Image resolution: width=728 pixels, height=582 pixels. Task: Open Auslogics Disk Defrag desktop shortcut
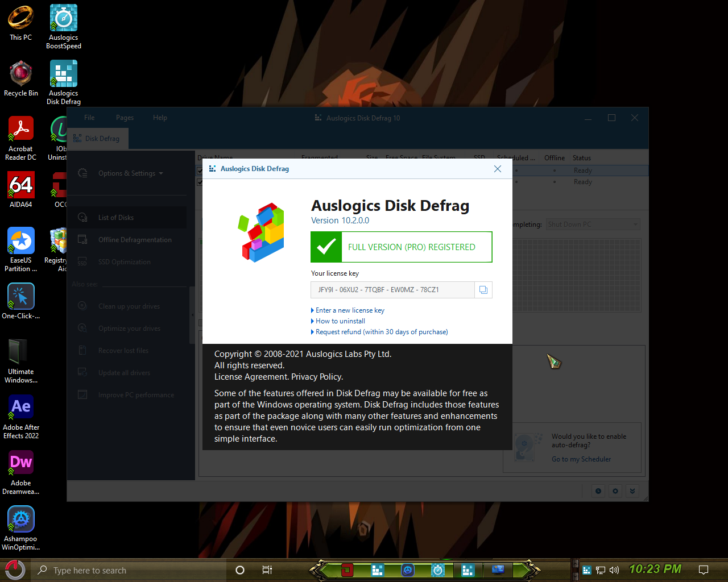tap(64, 82)
